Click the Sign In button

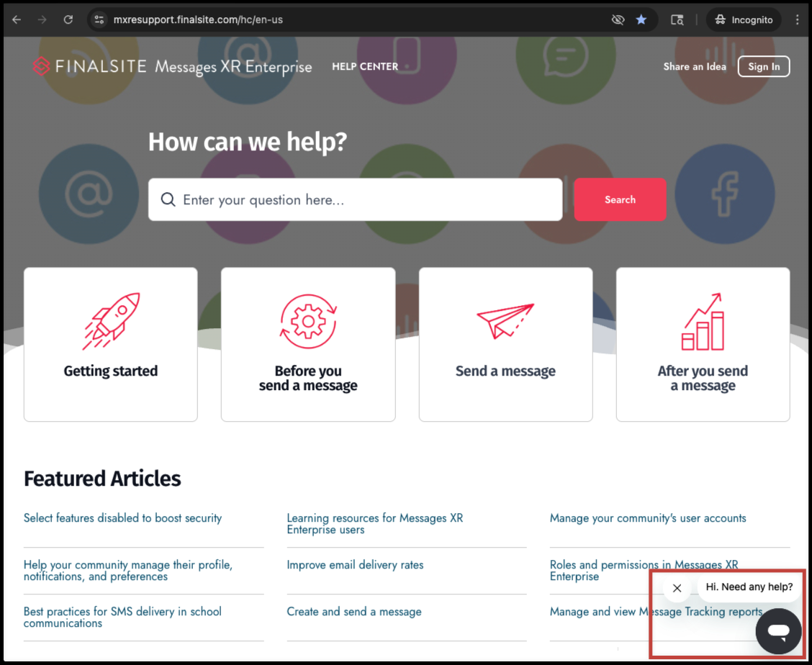(764, 66)
